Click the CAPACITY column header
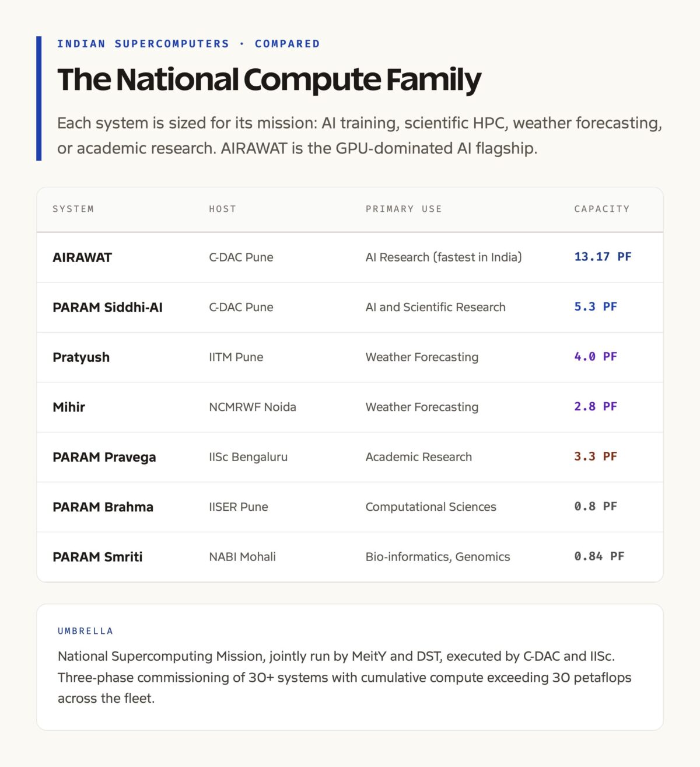Screen dimensions: 700x767 [x=602, y=209]
